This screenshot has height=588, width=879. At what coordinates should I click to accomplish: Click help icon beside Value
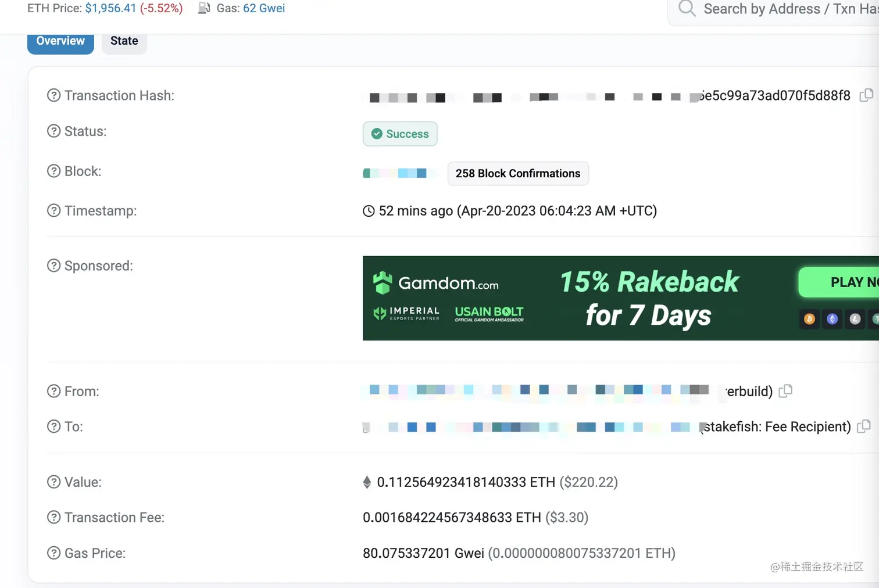[53, 482]
